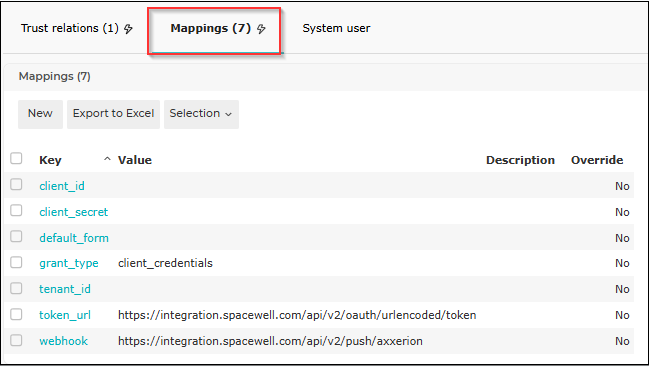The image size is (649, 367).
Task: Click the Mappings (7) panel title
Action: 55,77
